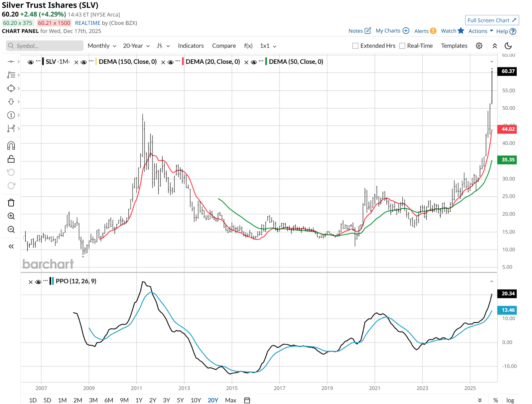
Task: Click the lock drawings icon
Action: pyautogui.click(x=11, y=159)
